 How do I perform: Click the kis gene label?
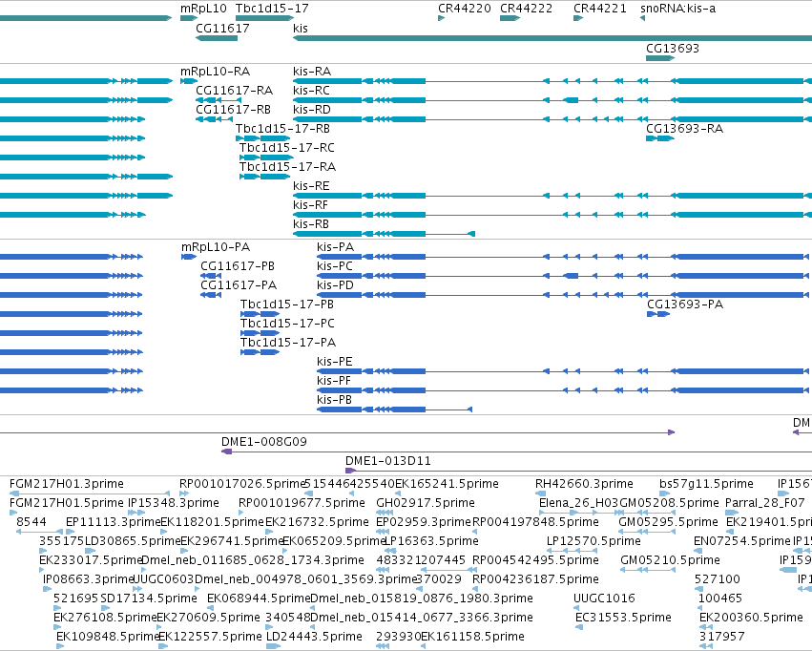[x=301, y=28]
